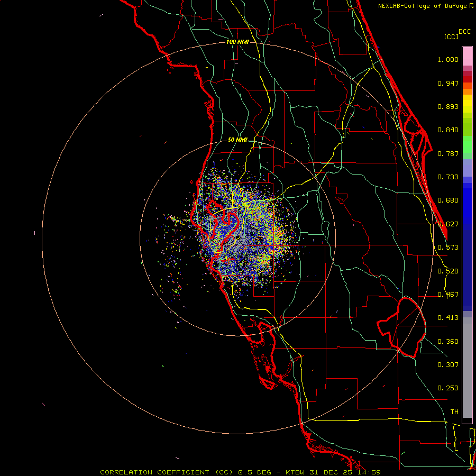Select the 0.627 scale value

[448, 224]
